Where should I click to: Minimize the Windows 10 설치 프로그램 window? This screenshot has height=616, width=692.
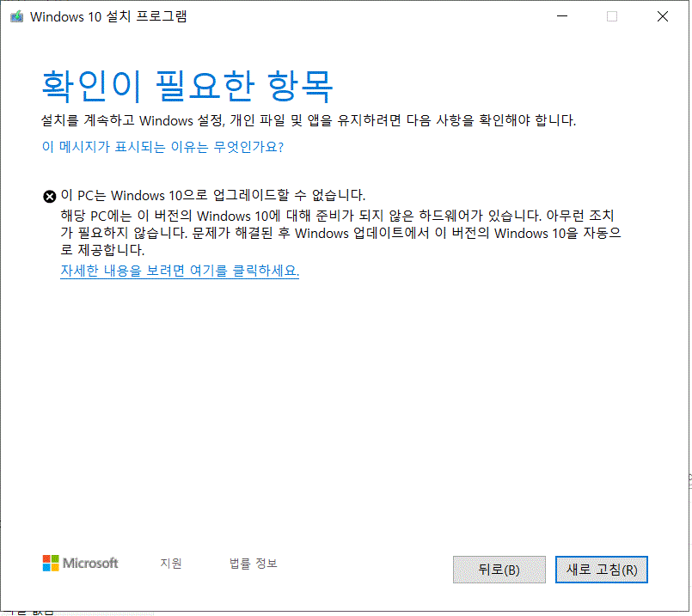[562, 16]
